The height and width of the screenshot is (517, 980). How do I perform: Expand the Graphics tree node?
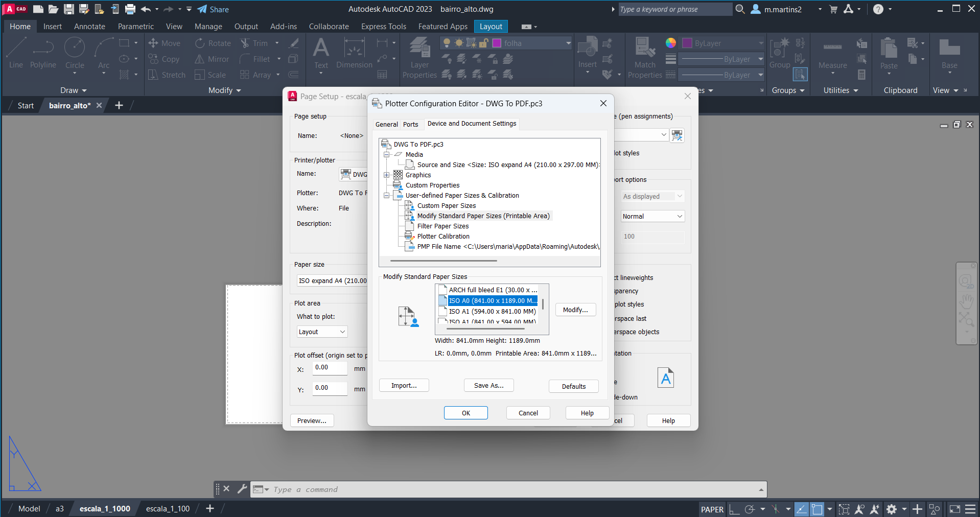click(x=387, y=175)
